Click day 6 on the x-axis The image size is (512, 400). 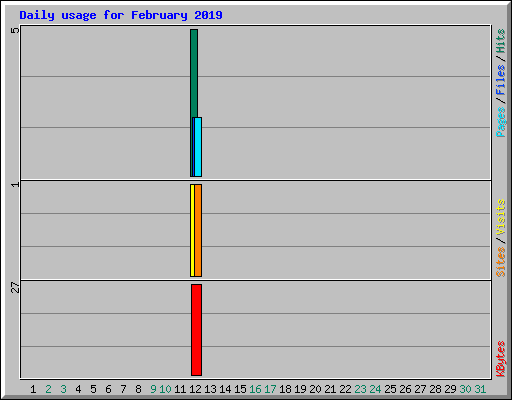(x=108, y=389)
